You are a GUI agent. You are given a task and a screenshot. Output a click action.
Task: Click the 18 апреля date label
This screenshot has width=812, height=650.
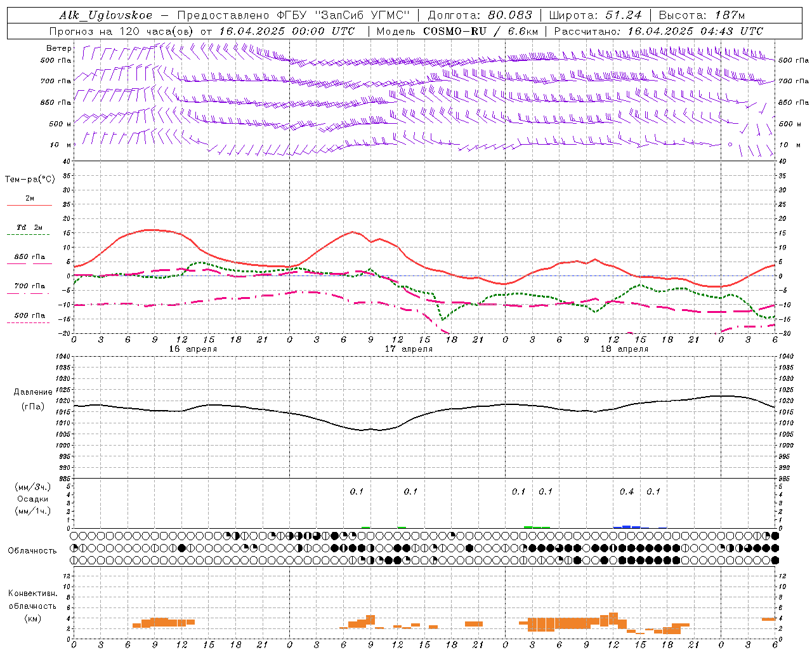tap(624, 349)
